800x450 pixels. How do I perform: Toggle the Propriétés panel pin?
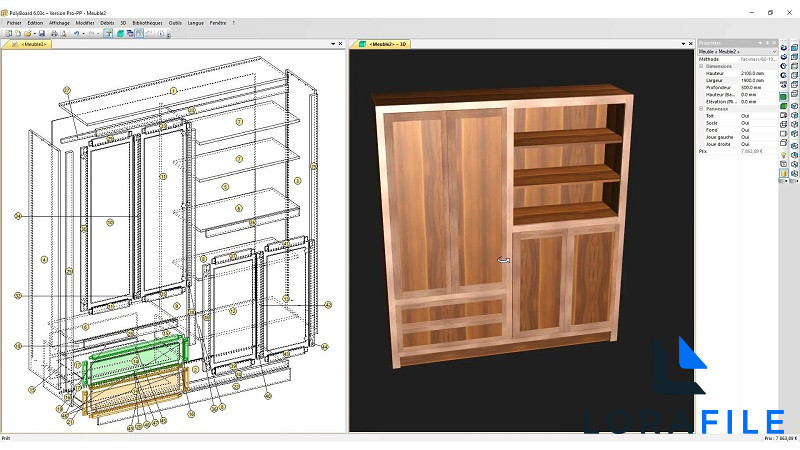[x=767, y=43]
